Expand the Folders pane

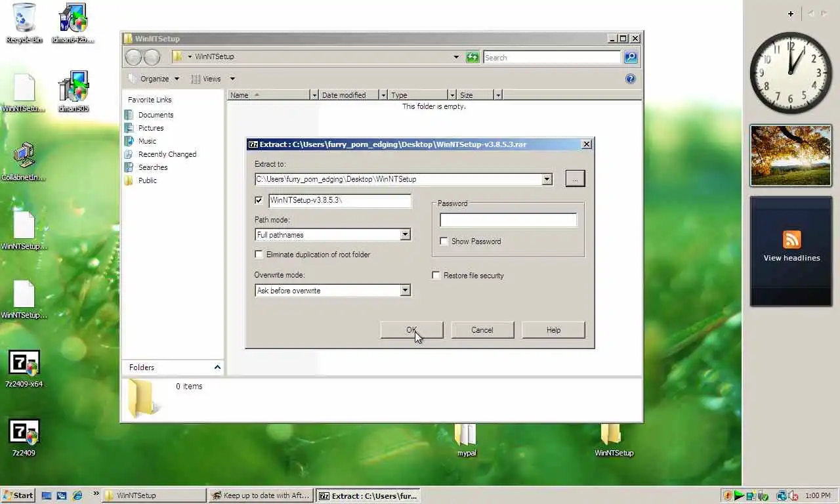173,367
